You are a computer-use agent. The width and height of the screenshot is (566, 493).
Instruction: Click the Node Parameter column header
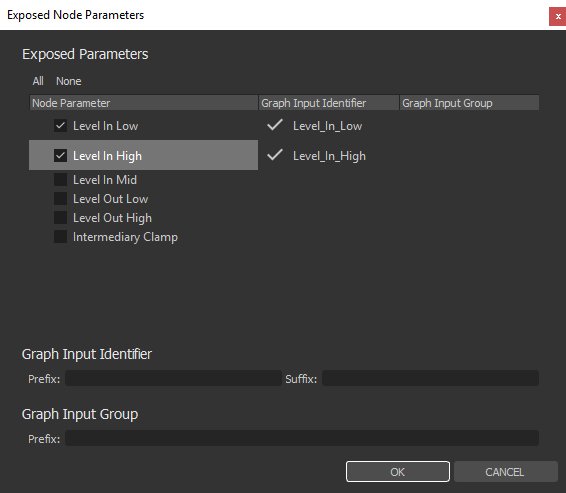pyautogui.click(x=144, y=103)
